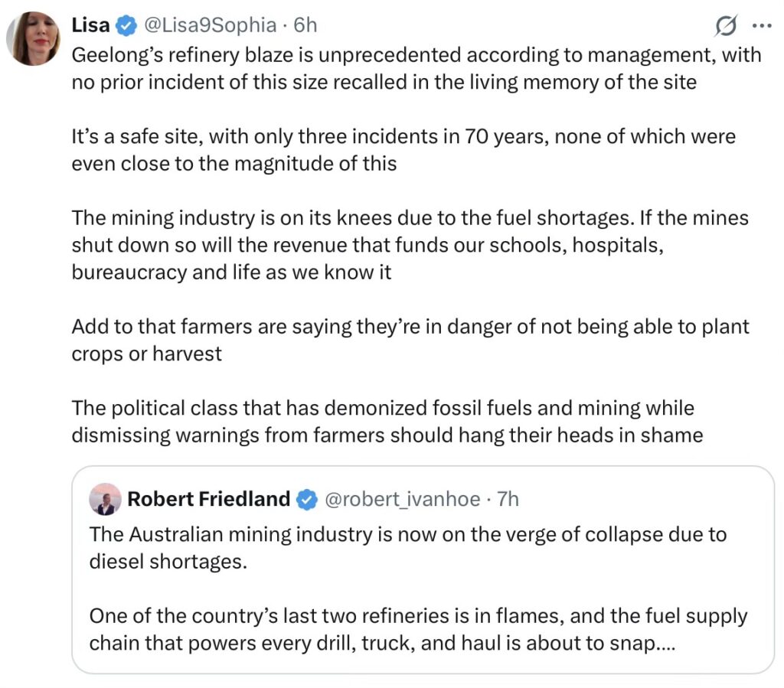Screen dimensions: 784x688
Task: Click the Robert Friedland display name
Action: [x=208, y=500]
